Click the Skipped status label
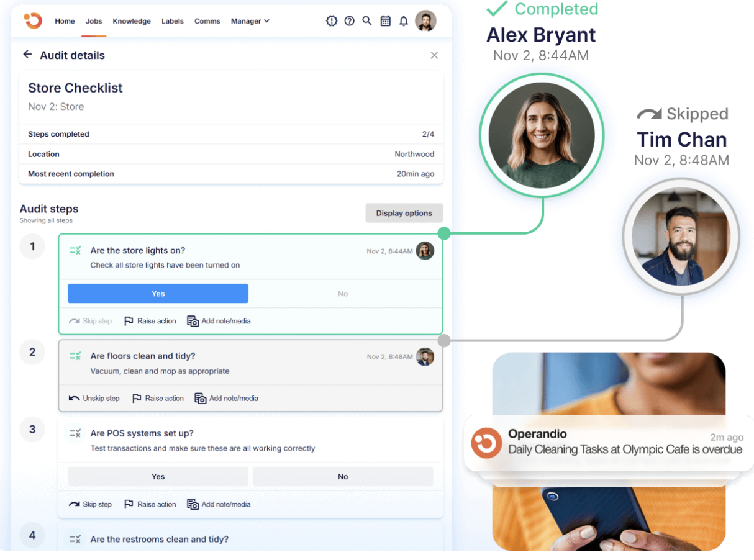The width and height of the screenshot is (754, 560). click(x=683, y=114)
